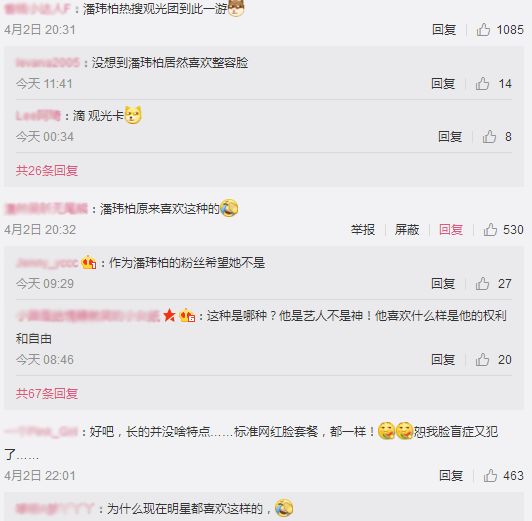Thumbs-up the 09:29 reply with 27 likes

pos(482,284)
